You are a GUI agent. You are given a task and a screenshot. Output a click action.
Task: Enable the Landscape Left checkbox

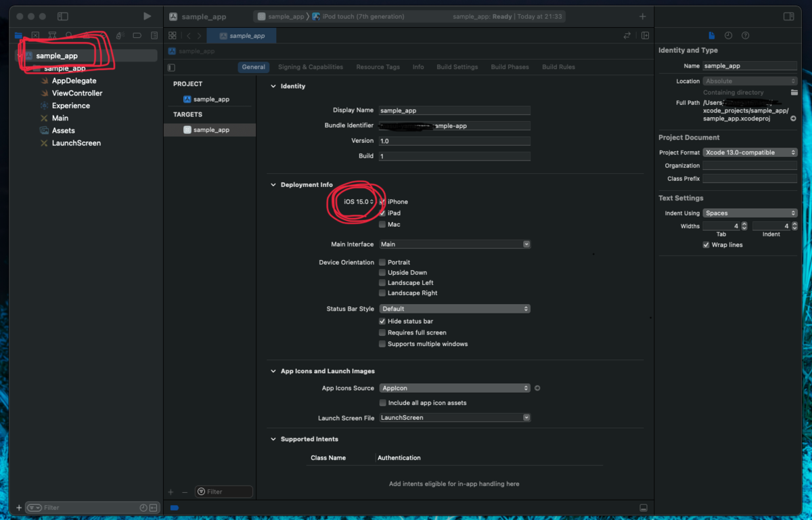click(x=383, y=283)
